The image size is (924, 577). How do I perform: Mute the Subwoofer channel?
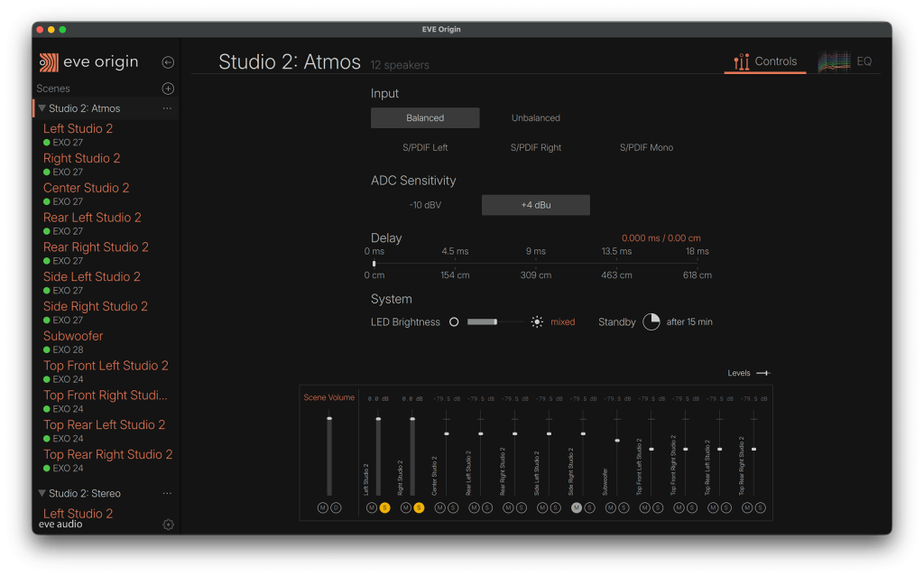611,508
